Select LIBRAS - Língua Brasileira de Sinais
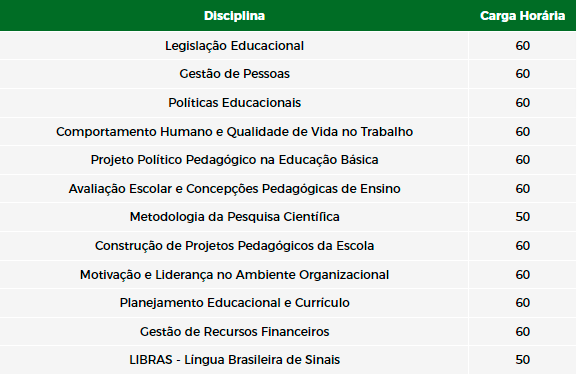Image resolution: width=577 pixels, height=375 pixels. point(234,360)
